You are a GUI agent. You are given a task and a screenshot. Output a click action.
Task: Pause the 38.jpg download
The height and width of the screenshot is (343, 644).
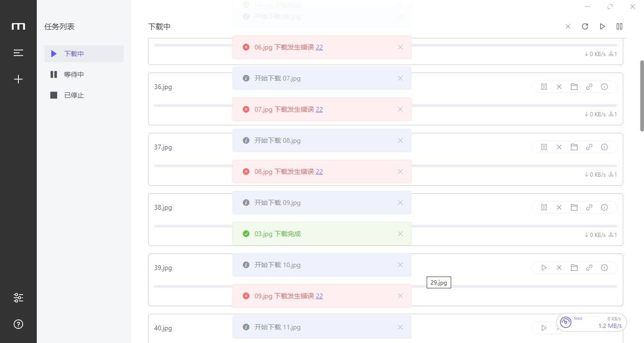(544, 207)
